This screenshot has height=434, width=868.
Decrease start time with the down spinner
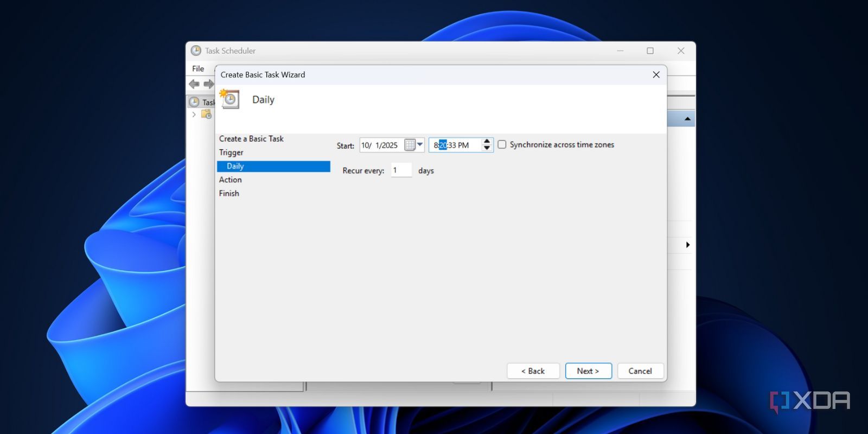[487, 148]
